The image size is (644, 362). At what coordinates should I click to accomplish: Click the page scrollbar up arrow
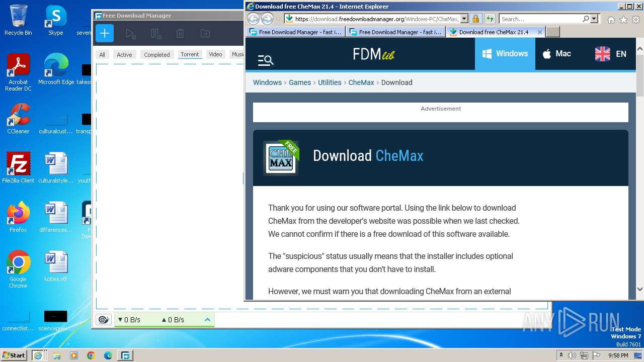639,49
